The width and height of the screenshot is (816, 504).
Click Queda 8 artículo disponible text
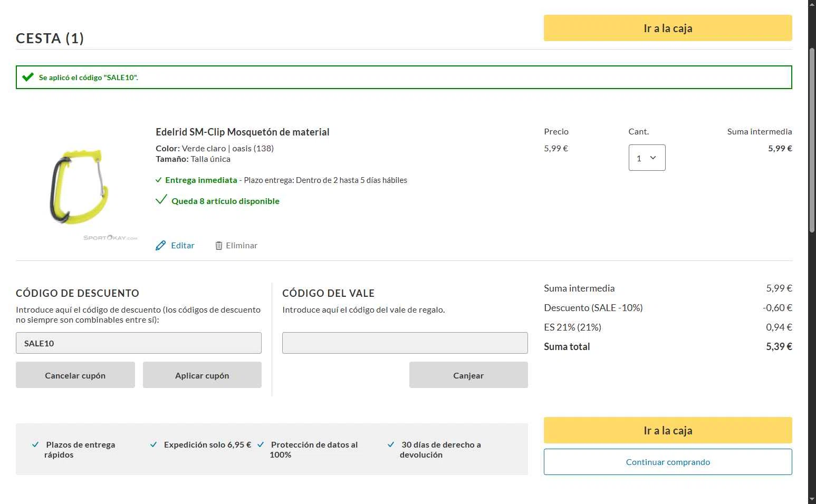(225, 201)
